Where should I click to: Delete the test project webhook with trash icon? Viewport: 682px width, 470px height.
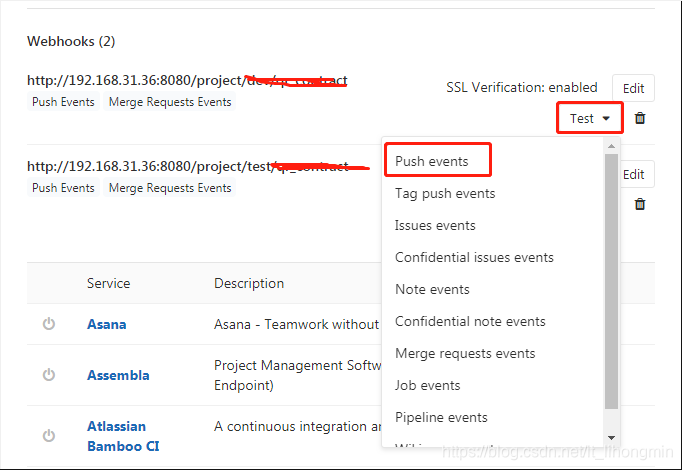click(640, 204)
